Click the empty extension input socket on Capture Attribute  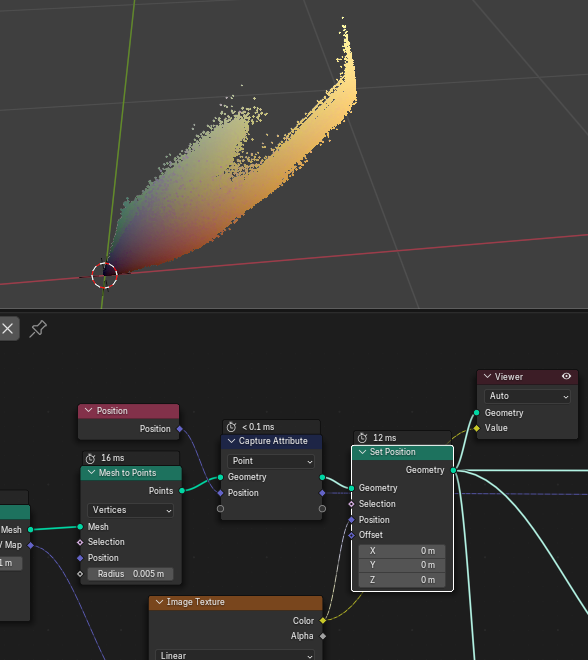(x=221, y=509)
